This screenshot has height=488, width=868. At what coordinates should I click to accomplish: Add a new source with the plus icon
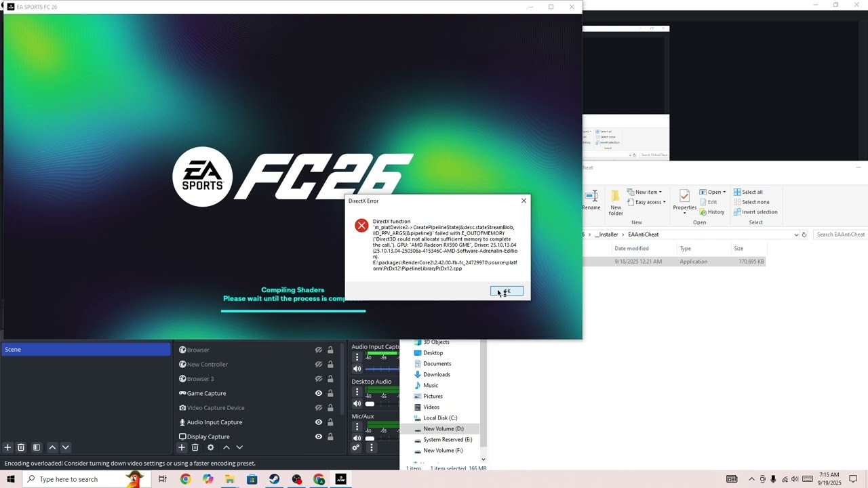(x=182, y=447)
